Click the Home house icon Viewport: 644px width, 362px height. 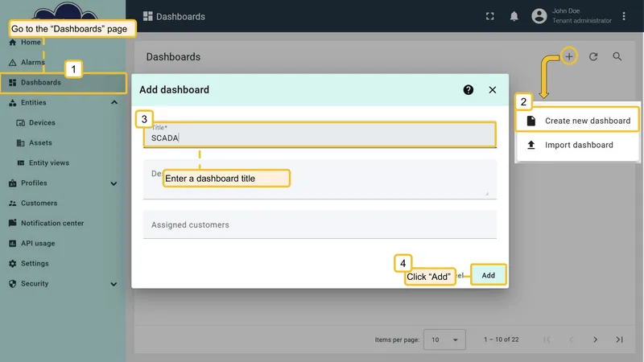point(13,43)
